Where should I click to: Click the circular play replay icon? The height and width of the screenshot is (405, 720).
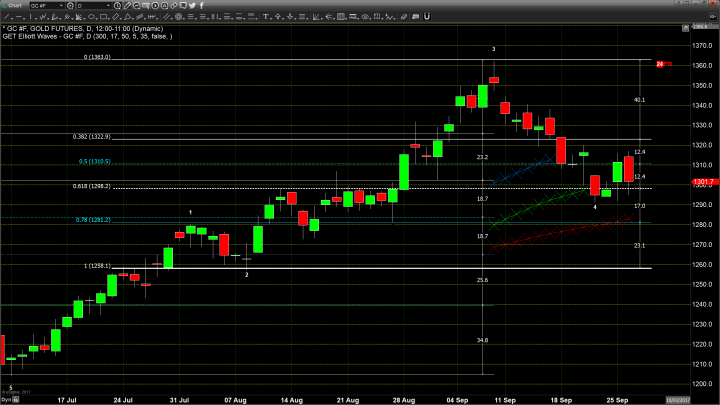(x=155, y=6)
